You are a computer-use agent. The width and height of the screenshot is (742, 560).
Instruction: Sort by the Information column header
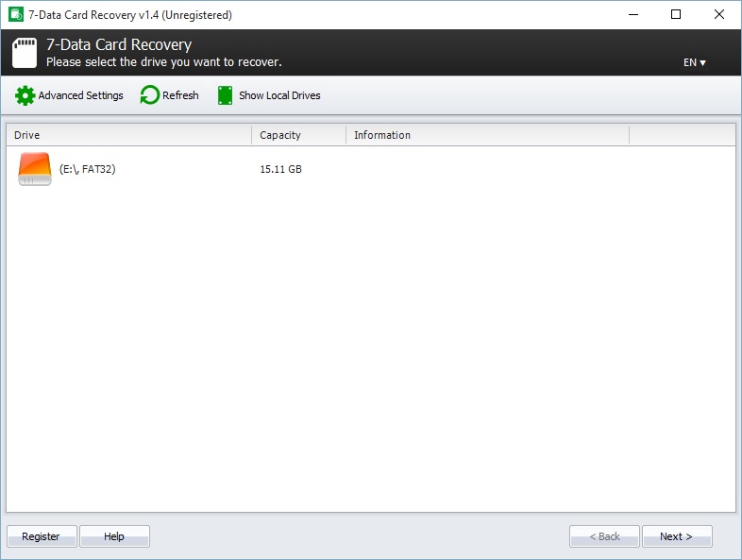click(487, 135)
